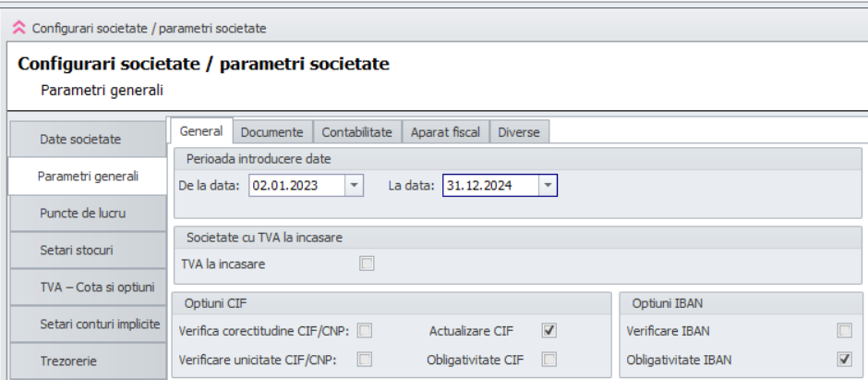Go to the Diverse tab
Image resolution: width=868 pixels, height=380 pixels.
pyautogui.click(x=519, y=132)
